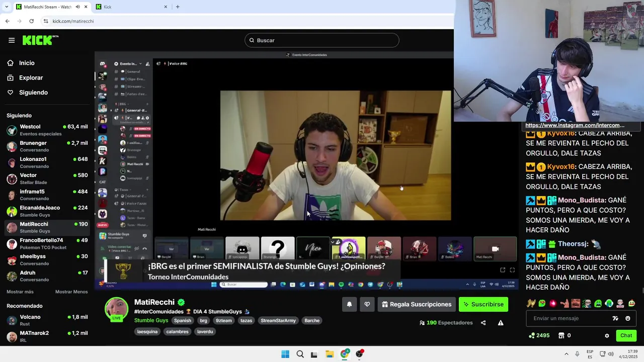The height and width of the screenshot is (362, 644).
Task: Switch to the second Kick browser tab
Action: click(132, 7)
